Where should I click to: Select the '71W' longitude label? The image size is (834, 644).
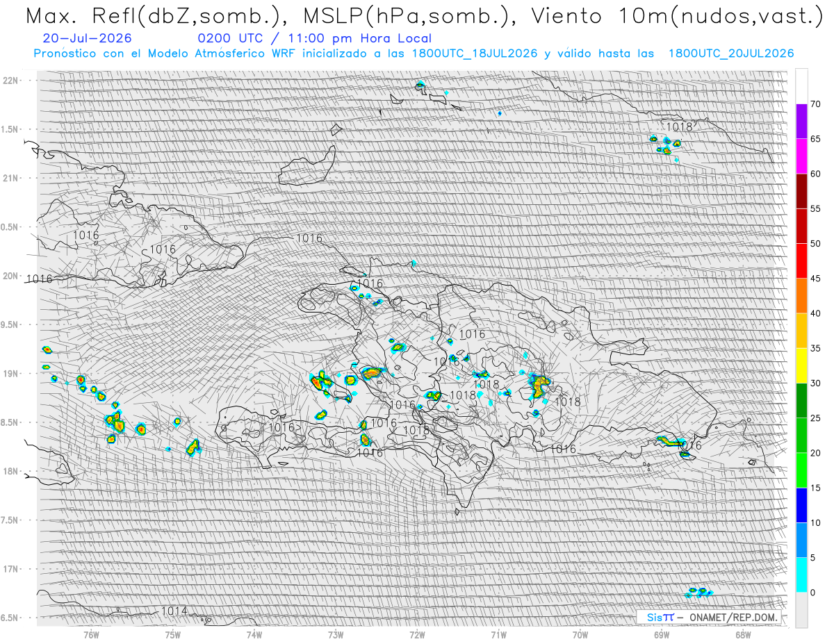498,634
